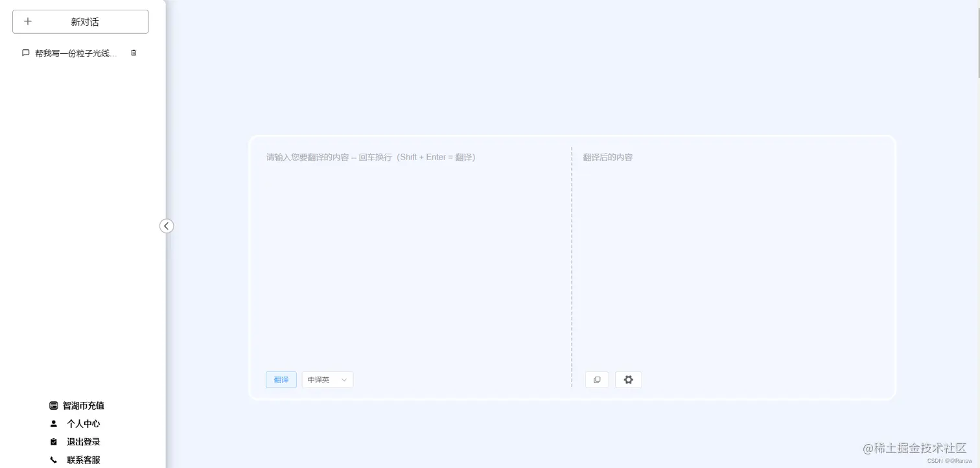Click the 退出登录 logout icon
This screenshot has height=468, width=980.
[x=53, y=441]
